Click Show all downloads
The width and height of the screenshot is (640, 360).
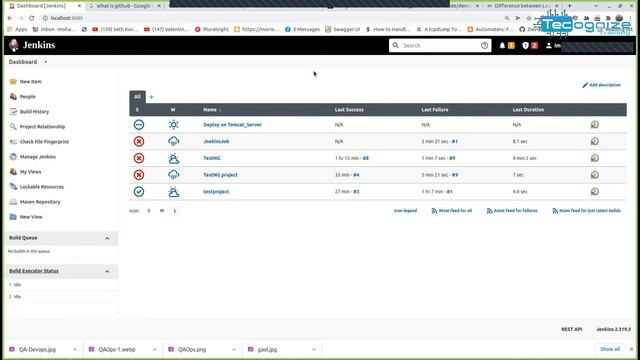(x=610, y=349)
